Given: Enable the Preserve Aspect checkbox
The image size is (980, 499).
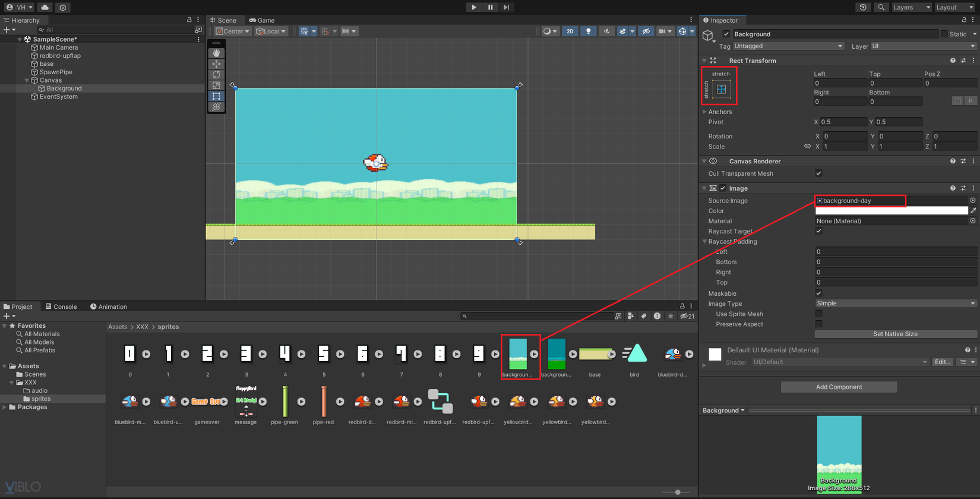Looking at the screenshot, I should [x=818, y=324].
